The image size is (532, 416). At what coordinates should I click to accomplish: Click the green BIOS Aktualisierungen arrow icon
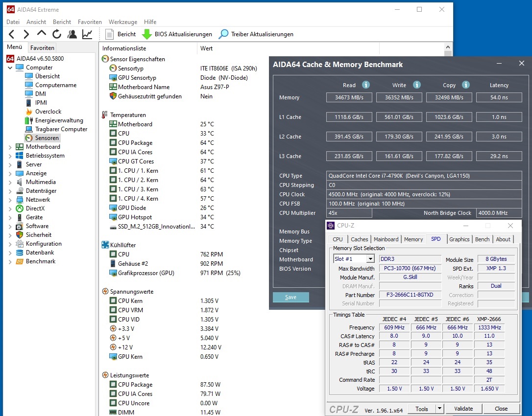(147, 34)
